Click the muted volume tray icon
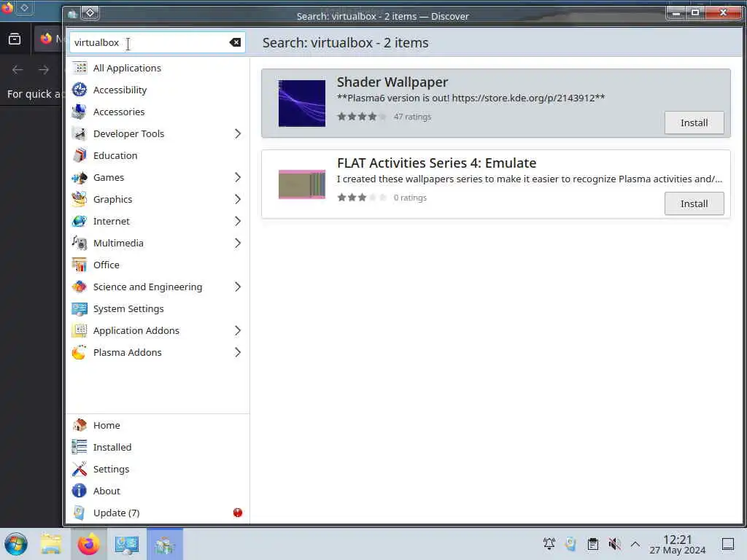The image size is (747, 560). tap(614, 544)
